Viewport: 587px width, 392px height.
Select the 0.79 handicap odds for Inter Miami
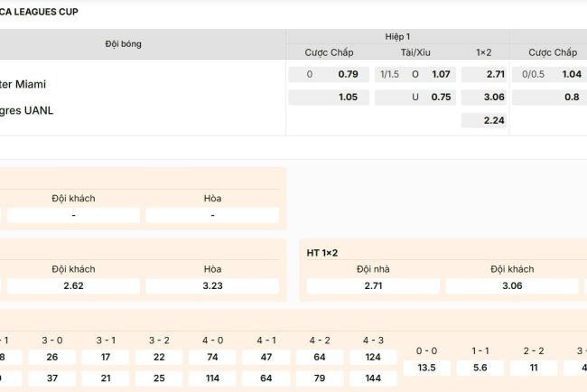pos(348,74)
